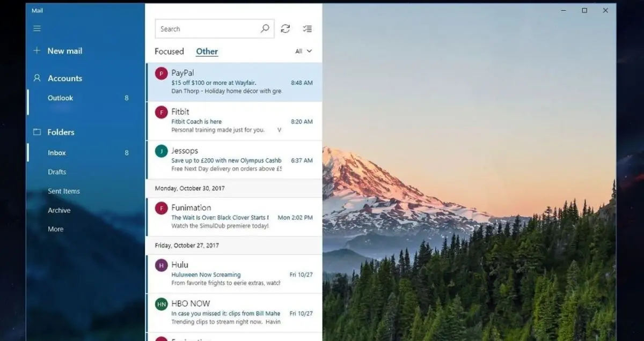Select the Other inbox tab

(207, 51)
